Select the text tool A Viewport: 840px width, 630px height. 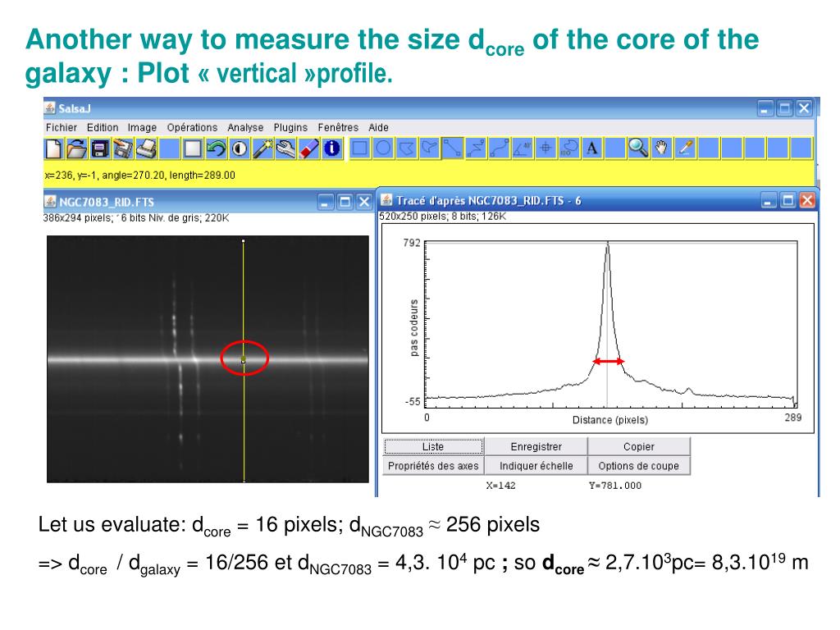[592, 148]
